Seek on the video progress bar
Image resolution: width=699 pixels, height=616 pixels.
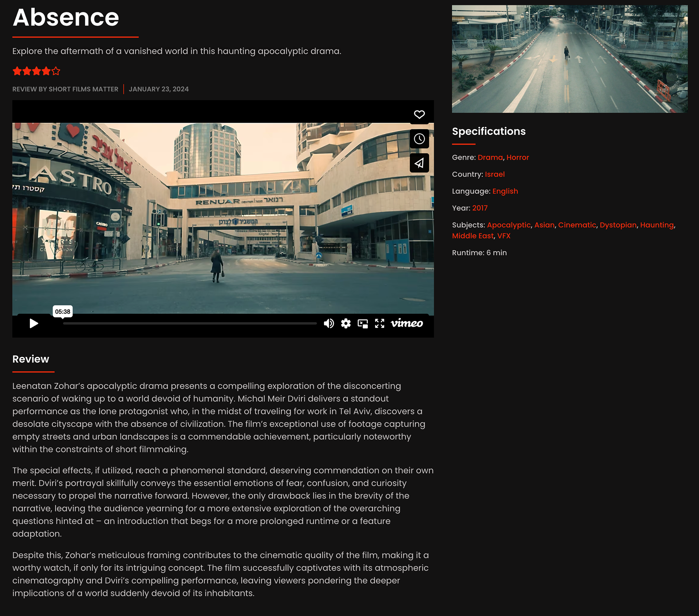tap(189, 323)
